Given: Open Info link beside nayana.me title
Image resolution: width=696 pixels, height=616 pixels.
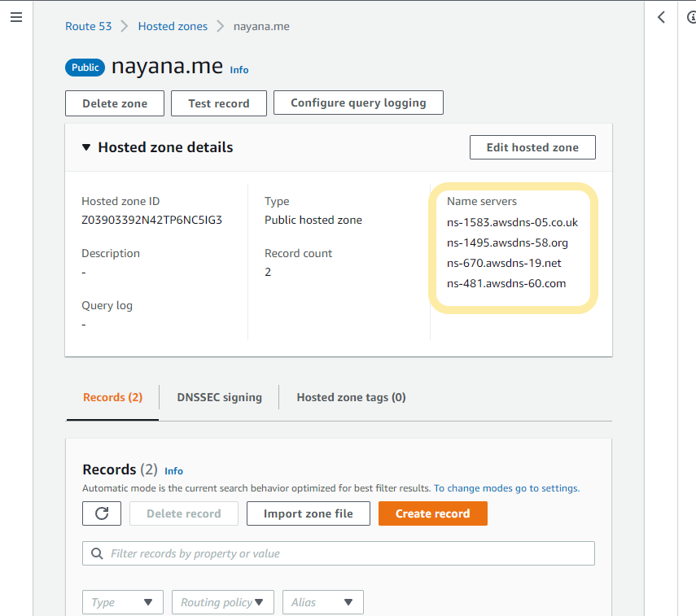Looking at the screenshot, I should (x=239, y=70).
